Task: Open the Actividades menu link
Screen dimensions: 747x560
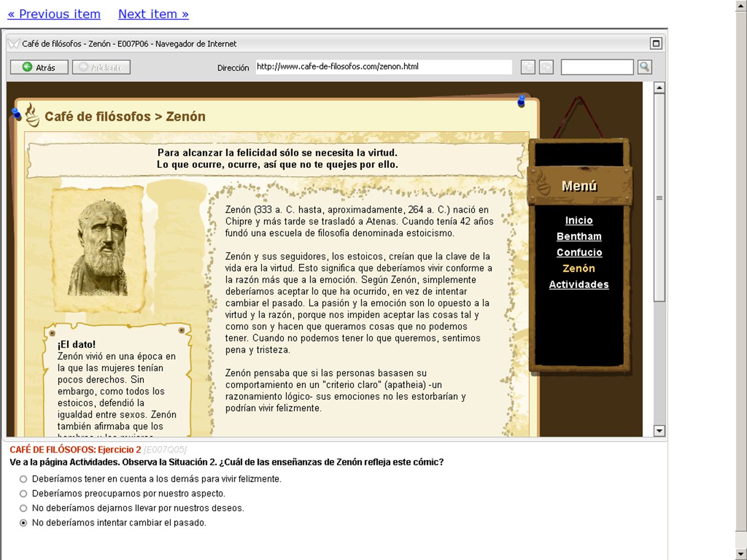Action: coord(579,284)
